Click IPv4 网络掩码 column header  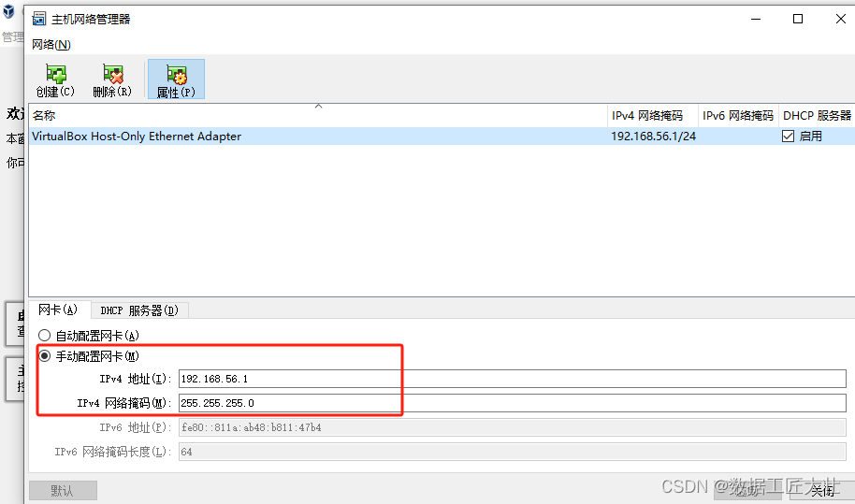point(653,116)
